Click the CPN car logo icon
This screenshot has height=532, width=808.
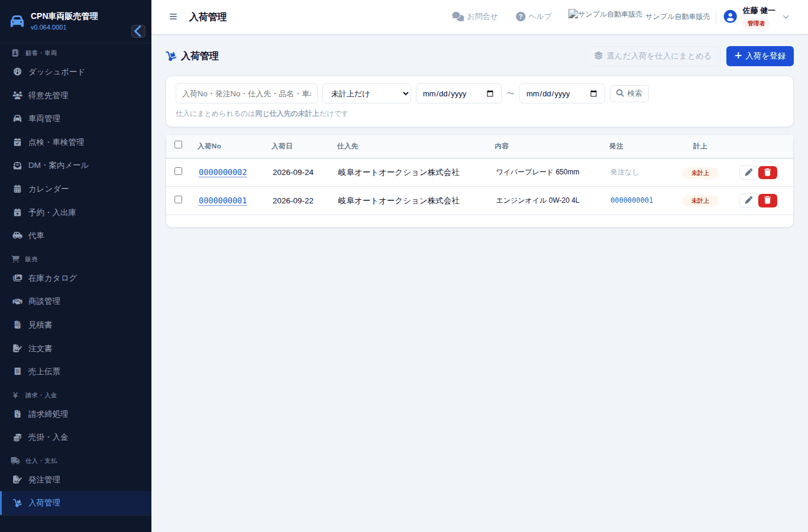pyautogui.click(x=17, y=21)
